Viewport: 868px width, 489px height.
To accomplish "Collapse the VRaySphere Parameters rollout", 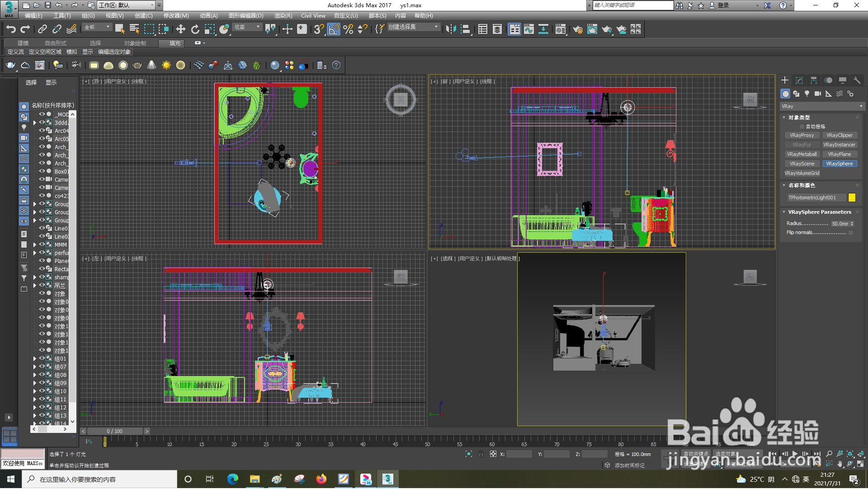I will click(819, 212).
